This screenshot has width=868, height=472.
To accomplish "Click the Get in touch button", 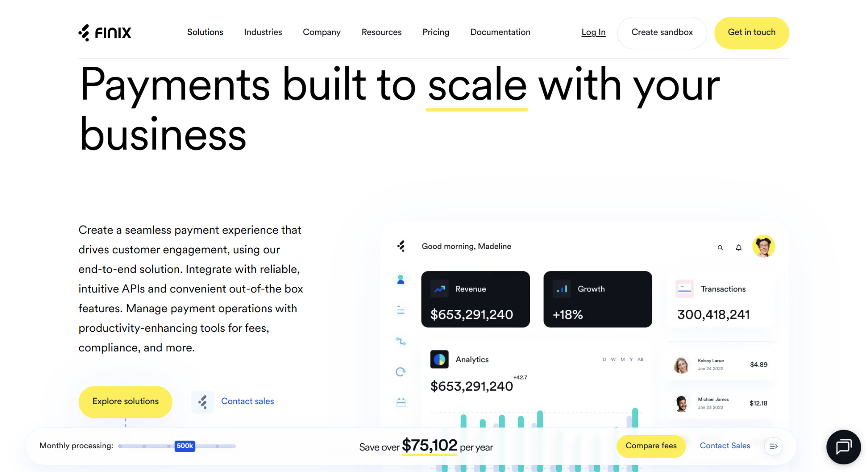I will (751, 33).
